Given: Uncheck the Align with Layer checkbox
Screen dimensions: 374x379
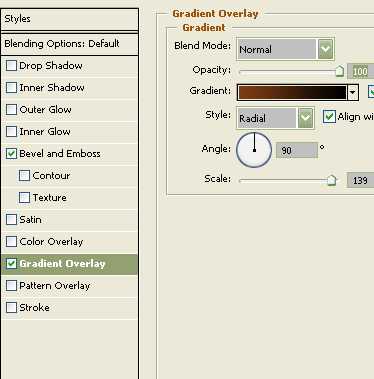Looking at the screenshot, I should pos(329,117).
